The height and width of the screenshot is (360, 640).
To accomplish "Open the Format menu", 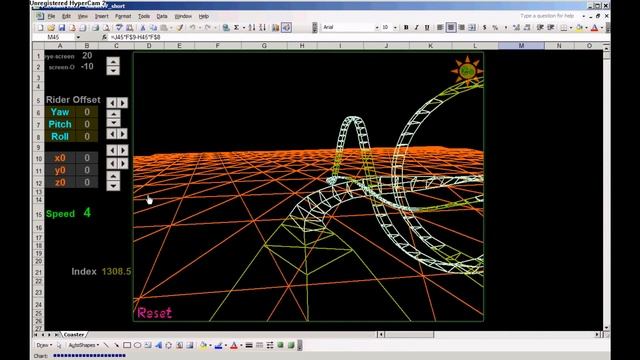I will click(x=123, y=16).
